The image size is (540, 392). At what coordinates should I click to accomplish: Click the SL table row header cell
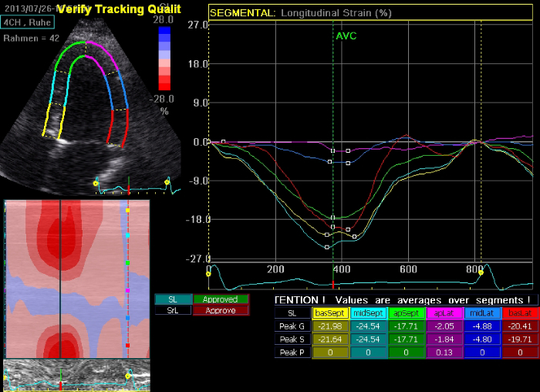[292, 313]
